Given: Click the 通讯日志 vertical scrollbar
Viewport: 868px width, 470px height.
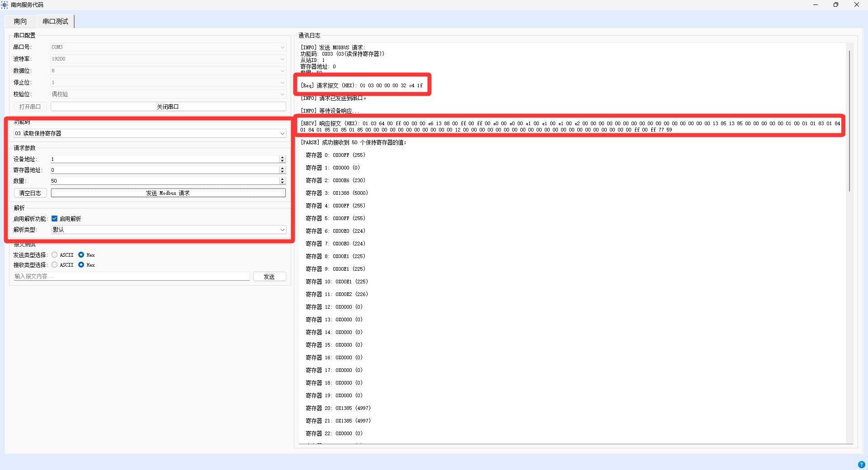Looking at the screenshot, I should point(849,122).
